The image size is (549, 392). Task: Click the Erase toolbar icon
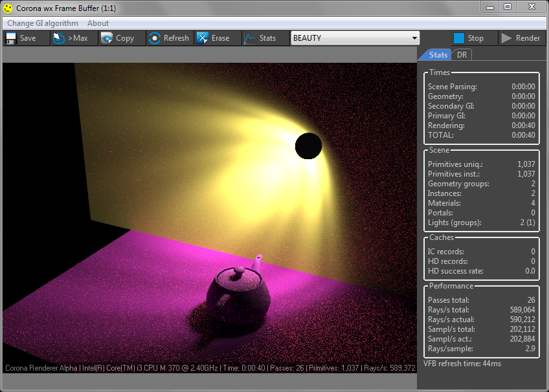[x=203, y=38]
